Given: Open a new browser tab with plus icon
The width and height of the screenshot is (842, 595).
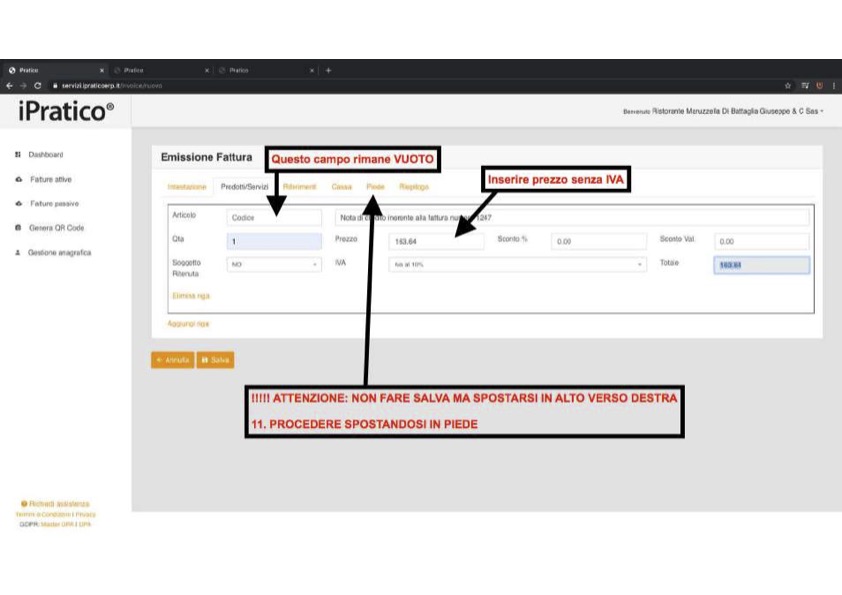Looking at the screenshot, I should (x=328, y=70).
